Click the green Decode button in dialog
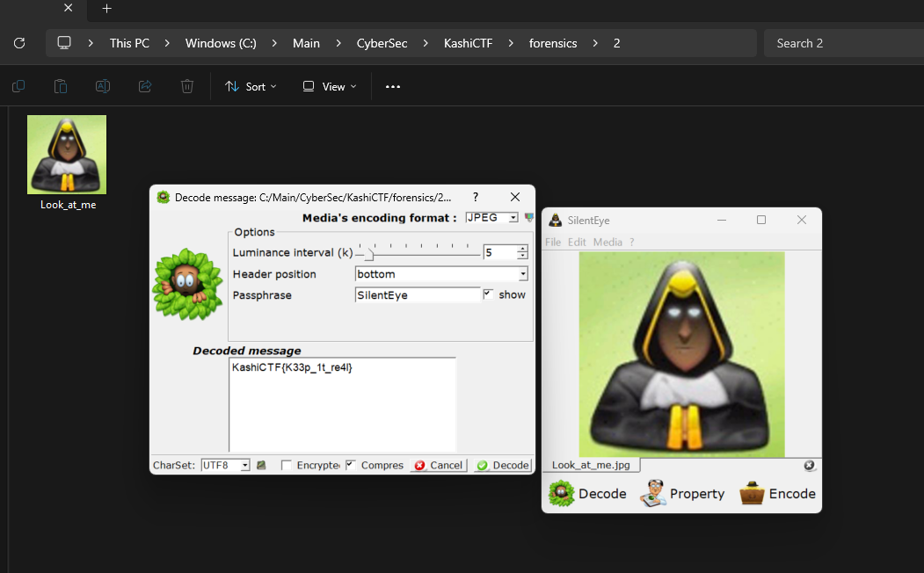Viewport: 924px width, 573px height. point(503,466)
